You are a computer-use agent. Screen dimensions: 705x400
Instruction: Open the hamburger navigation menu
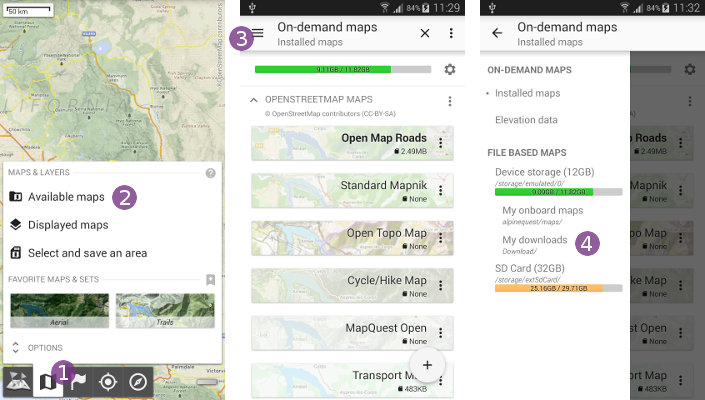(x=258, y=33)
